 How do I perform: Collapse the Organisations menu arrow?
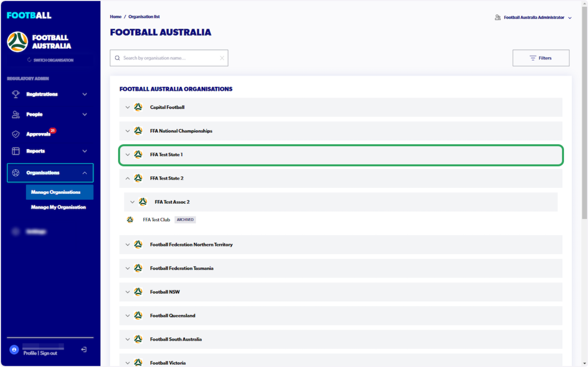pos(85,173)
